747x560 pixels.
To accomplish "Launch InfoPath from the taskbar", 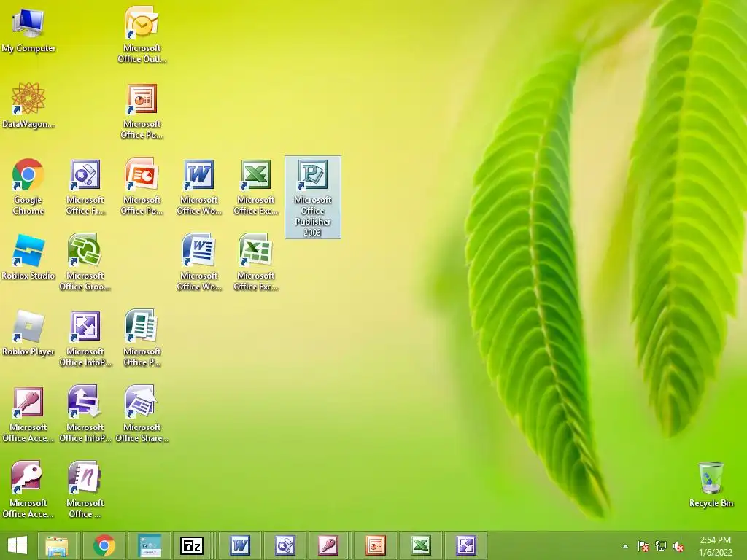I will coord(466,545).
